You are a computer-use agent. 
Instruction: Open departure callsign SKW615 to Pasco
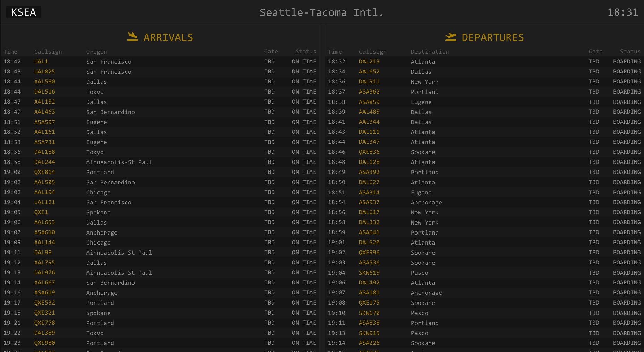coord(369,273)
